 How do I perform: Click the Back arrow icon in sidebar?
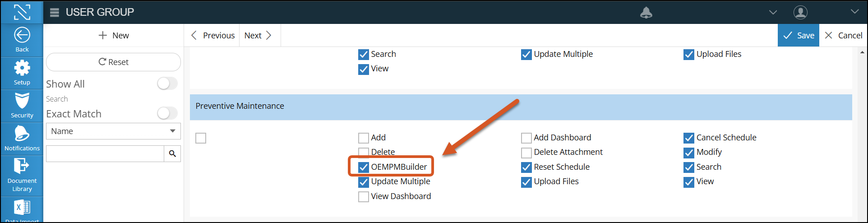[22, 36]
